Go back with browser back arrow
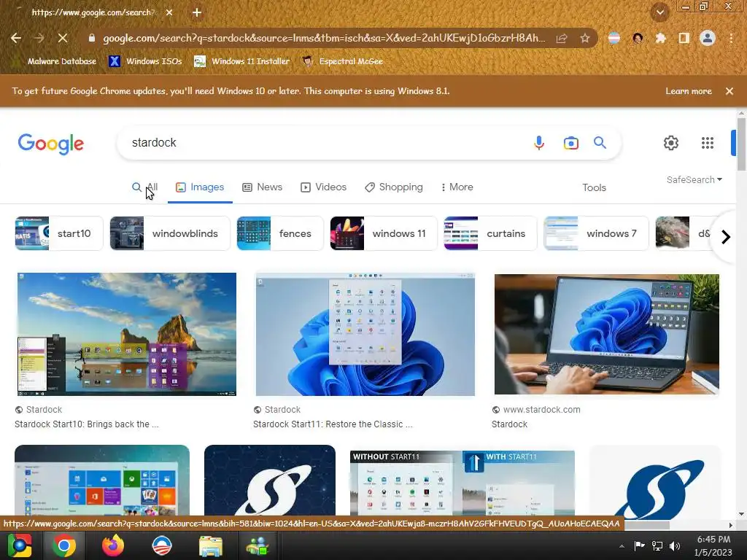Viewport: 747px width, 560px height. click(16, 38)
